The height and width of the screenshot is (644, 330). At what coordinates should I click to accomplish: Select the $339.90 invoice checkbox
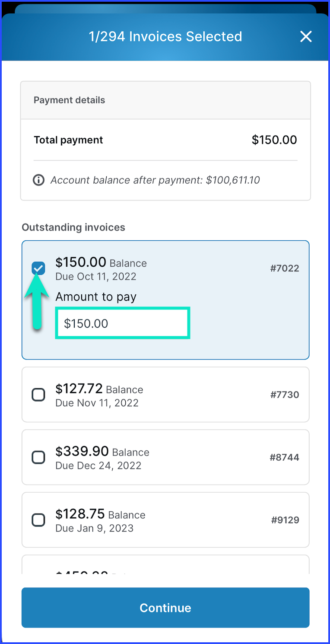click(x=38, y=457)
